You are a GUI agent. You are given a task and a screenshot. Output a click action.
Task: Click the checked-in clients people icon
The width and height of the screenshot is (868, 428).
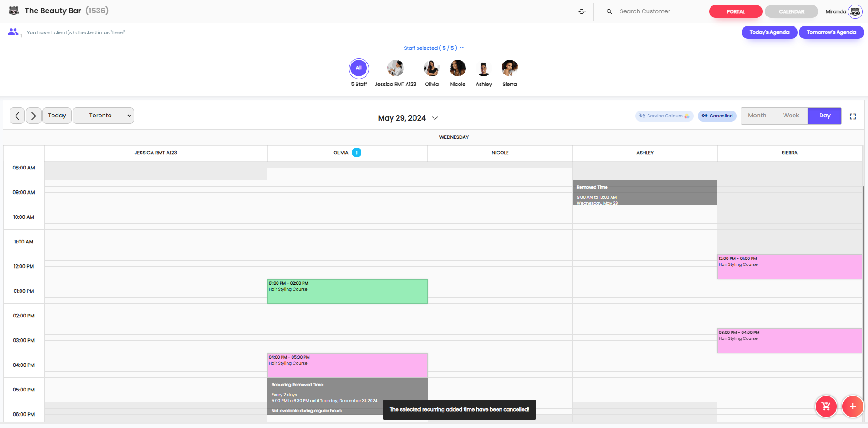(13, 32)
